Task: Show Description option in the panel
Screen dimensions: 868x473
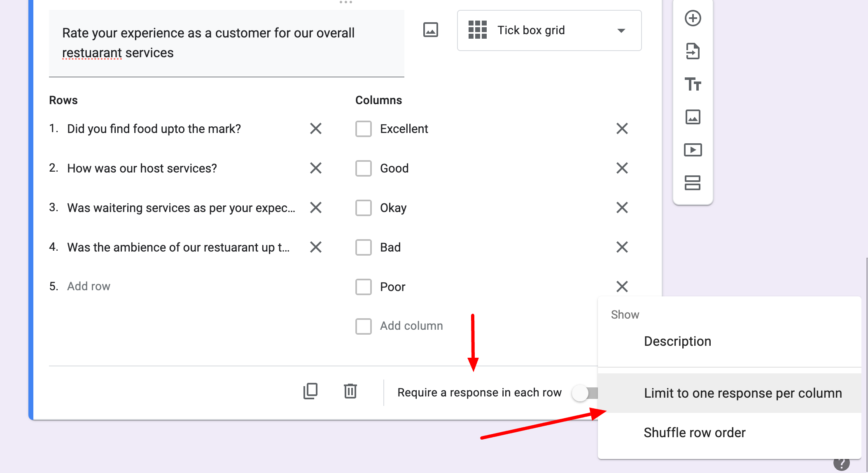Action: [677, 341]
